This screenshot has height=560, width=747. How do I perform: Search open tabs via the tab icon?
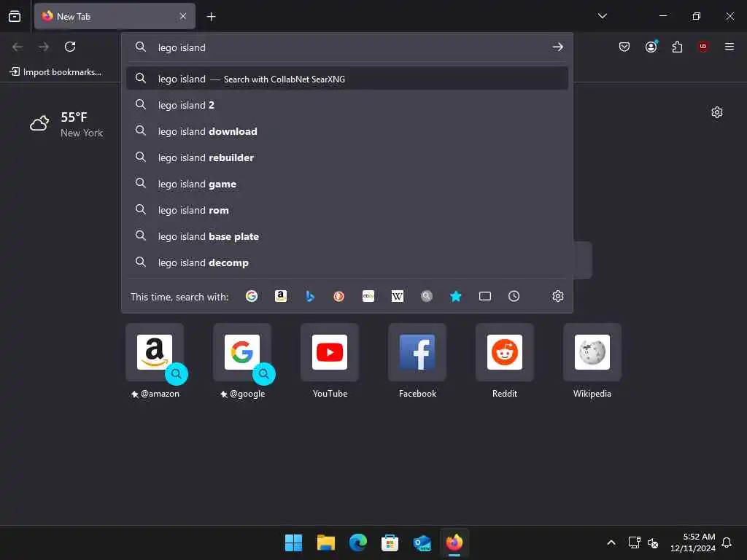tap(485, 296)
